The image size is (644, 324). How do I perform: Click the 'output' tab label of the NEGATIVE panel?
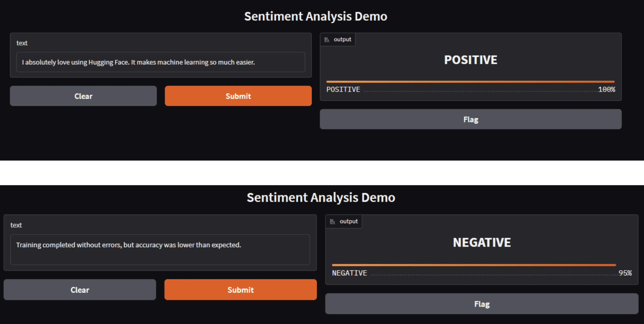tap(349, 221)
